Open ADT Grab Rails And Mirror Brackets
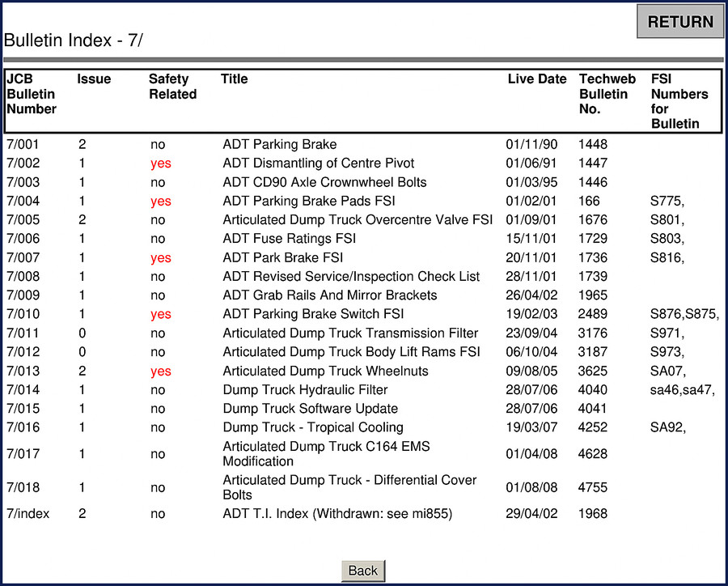Screen dimensions: 728x586 click(x=330, y=295)
